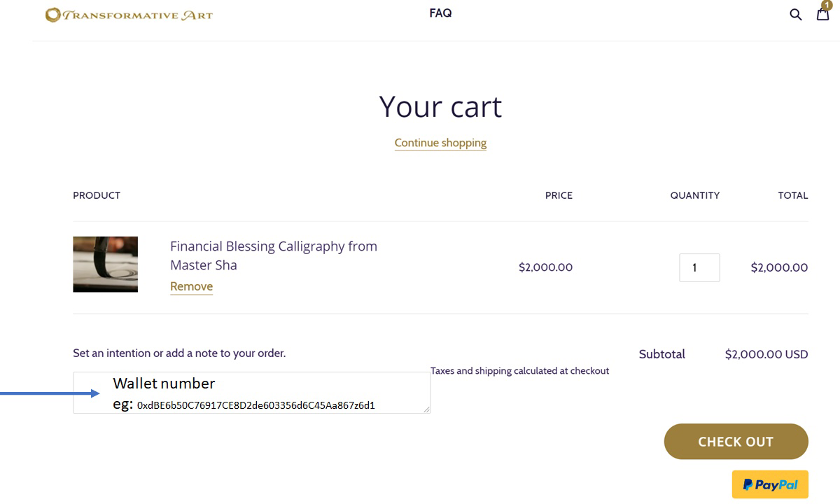Click the Subtotal amount $2,000.00 USD

click(x=766, y=354)
